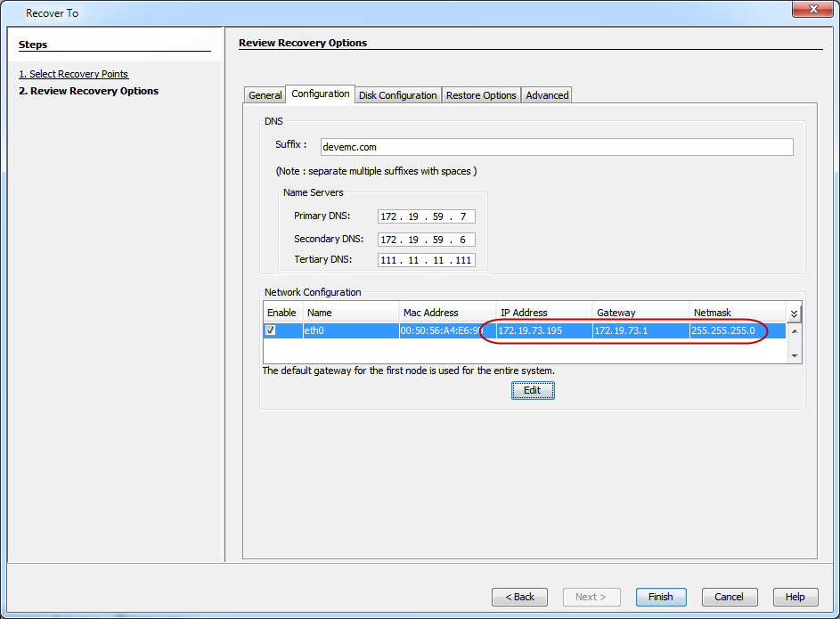Click the Tertiary DNS address field
The width and height of the screenshot is (840, 619).
(x=427, y=260)
